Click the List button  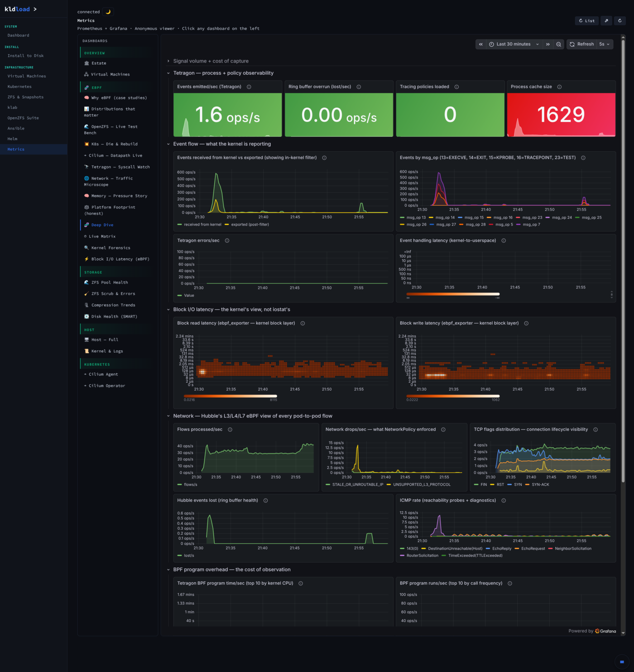[x=587, y=21]
